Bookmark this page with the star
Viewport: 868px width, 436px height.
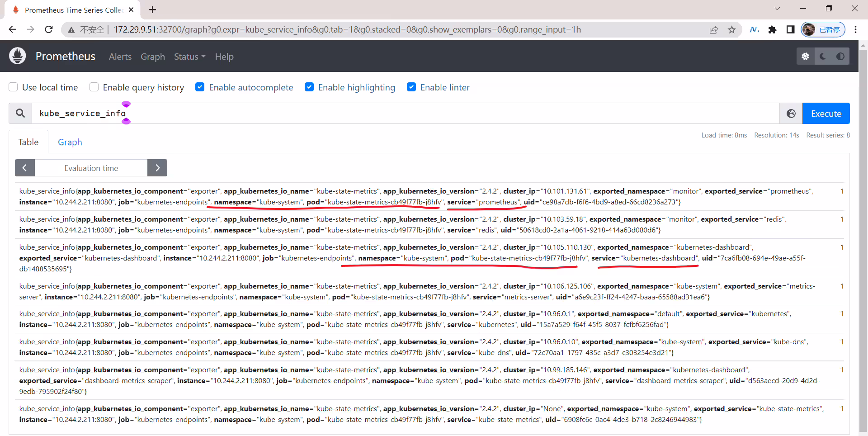[732, 30]
